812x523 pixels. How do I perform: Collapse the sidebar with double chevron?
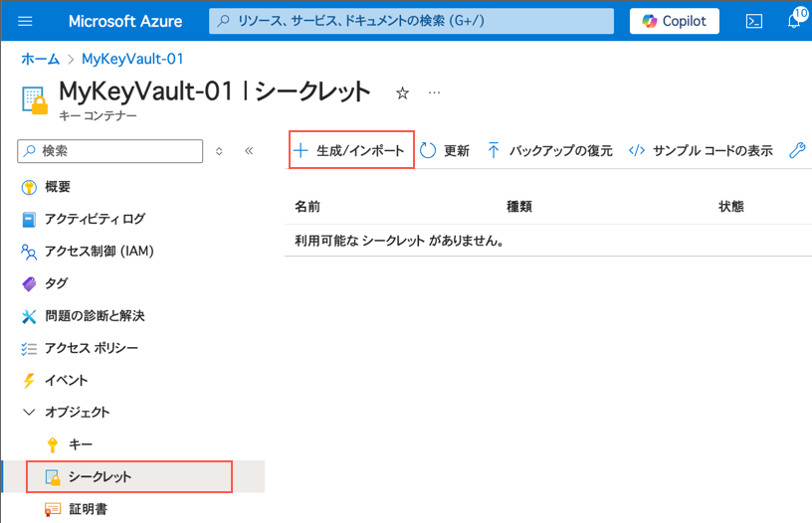pos(249,151)
